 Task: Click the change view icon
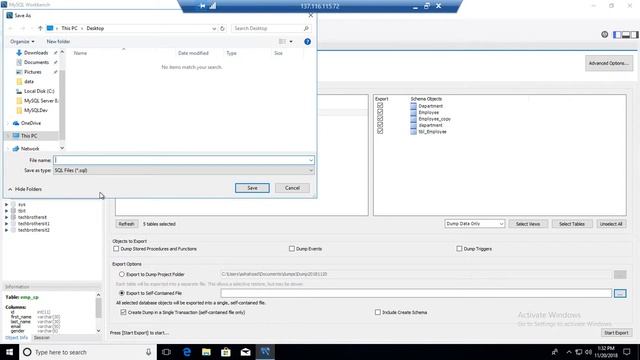pos(282,42)
